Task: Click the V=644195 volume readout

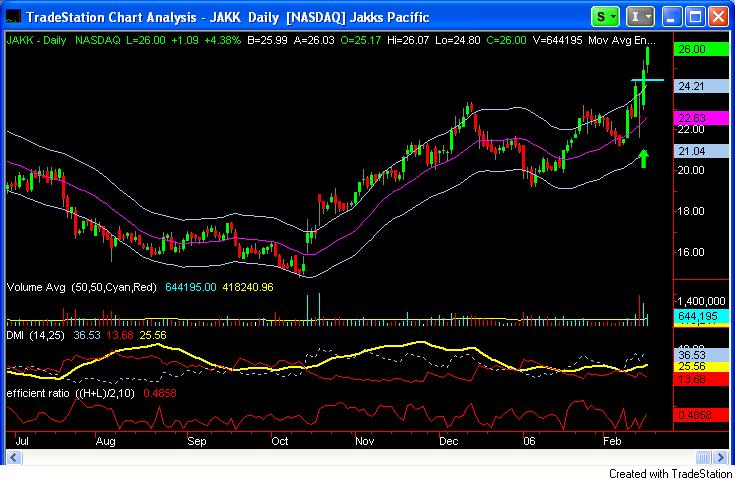Action: 557,40
